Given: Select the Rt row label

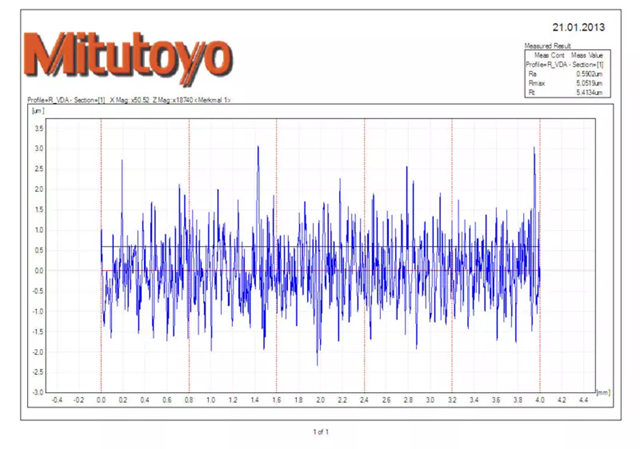Looking at the screenshot, I should pyautogui.click(x=531, y=93).
